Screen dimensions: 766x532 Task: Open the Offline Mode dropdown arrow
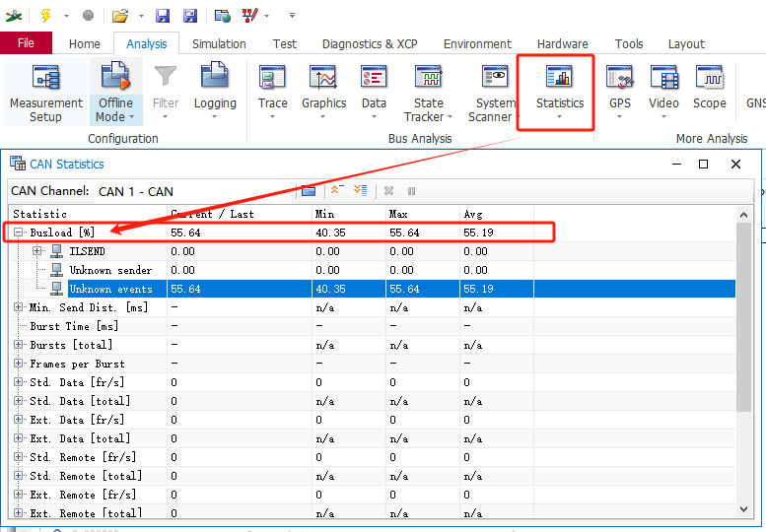coord(131,117)
